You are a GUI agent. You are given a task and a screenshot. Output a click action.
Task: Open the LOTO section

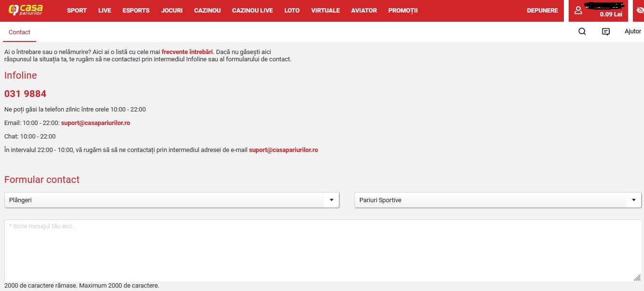pyautogui.click(x=292, y=11)
